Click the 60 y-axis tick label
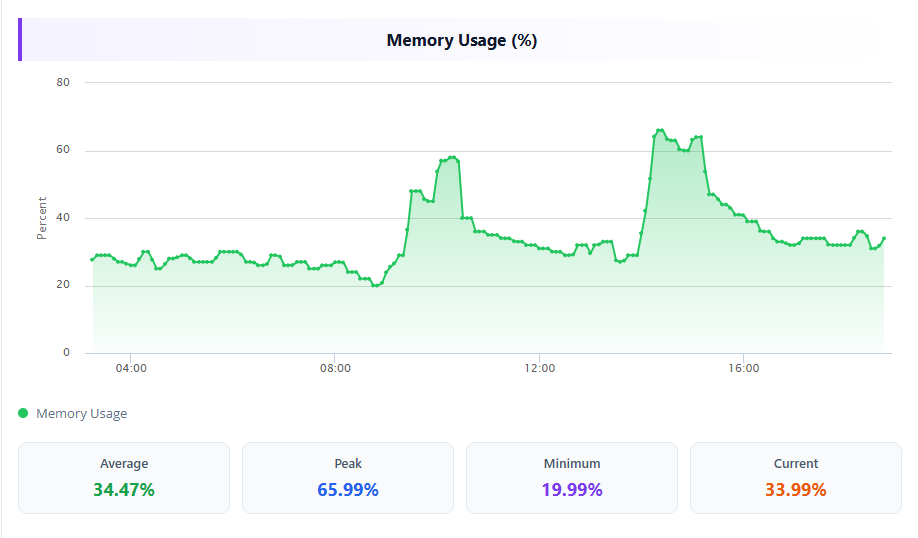The image size is (918, 538). pyautogui.click(x=63, y=150)
